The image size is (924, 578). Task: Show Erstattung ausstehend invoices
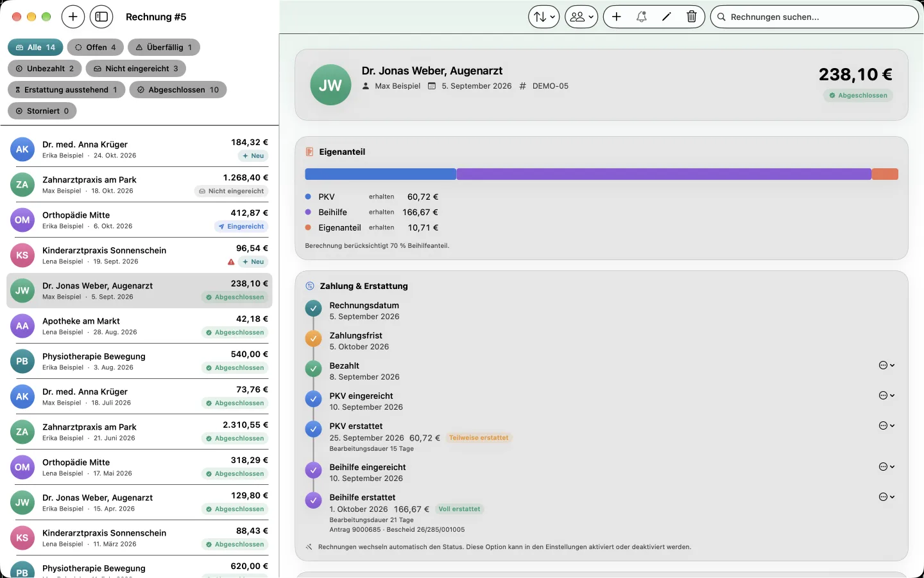click(66, 90)
